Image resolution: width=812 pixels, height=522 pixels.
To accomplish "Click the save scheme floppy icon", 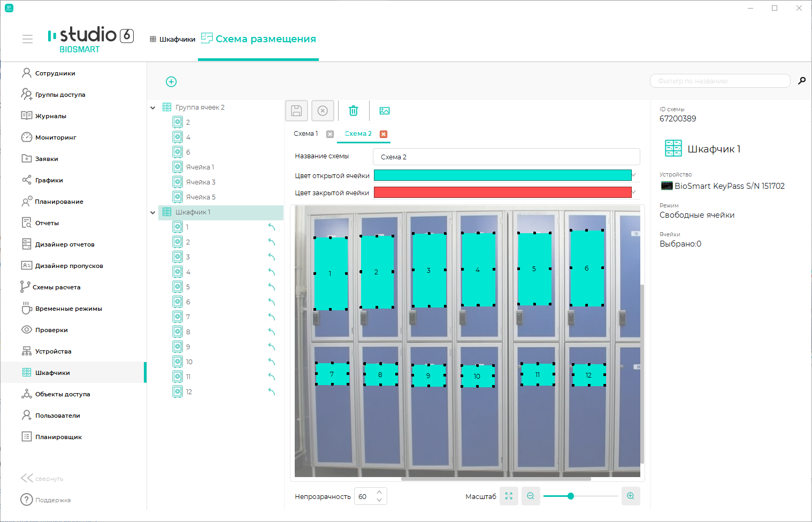I will tap(296, 111).
